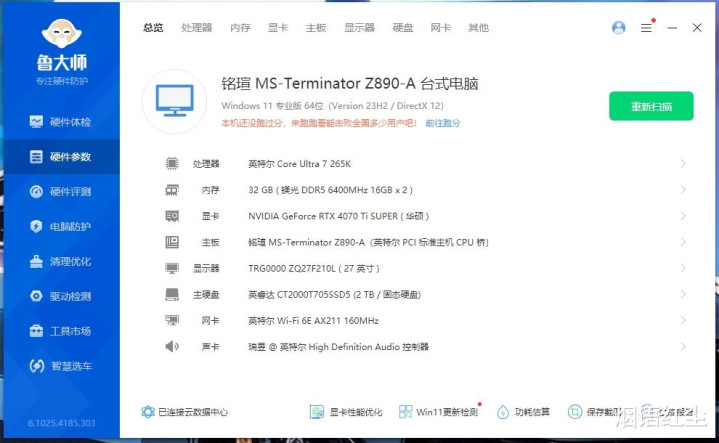The image size is (719, 443).
Task: Open 清理优化 cleanup section
Action: (61, 261)
